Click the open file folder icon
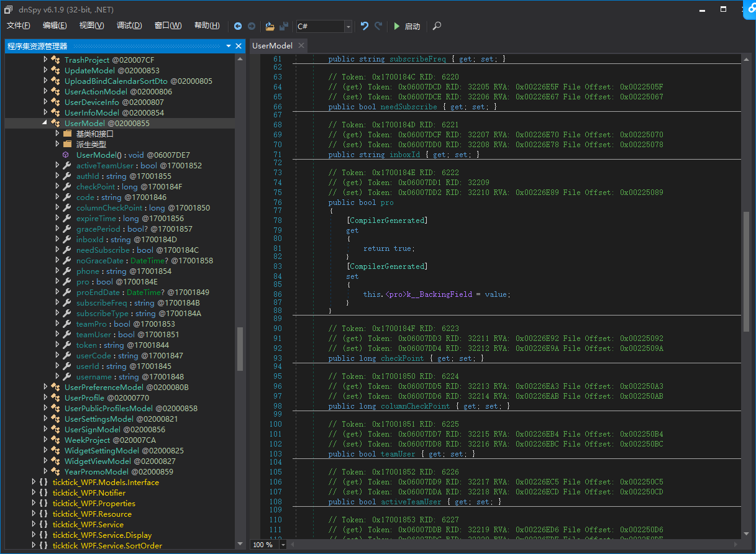This screenshot has width=756, height=554. click(x=270, y=26)
